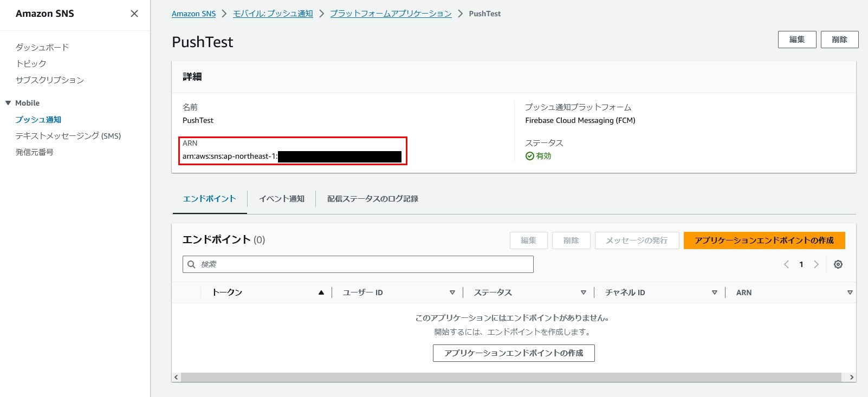Click the endpoints 削除 button

[x=571, y=240]
